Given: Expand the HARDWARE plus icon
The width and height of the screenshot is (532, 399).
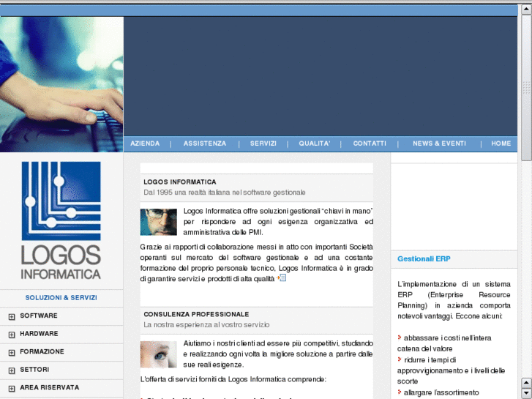Looking at the screenshot, I should [12, 335].
